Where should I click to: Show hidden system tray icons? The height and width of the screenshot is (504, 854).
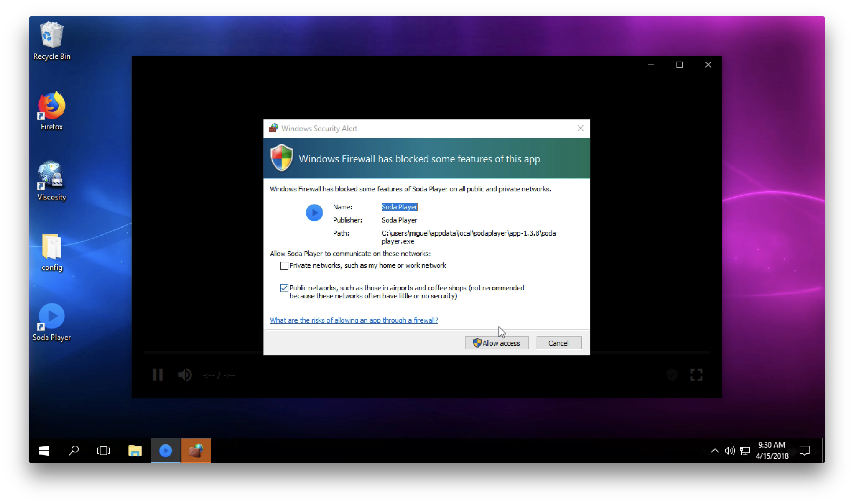click(x=715, y=451)
